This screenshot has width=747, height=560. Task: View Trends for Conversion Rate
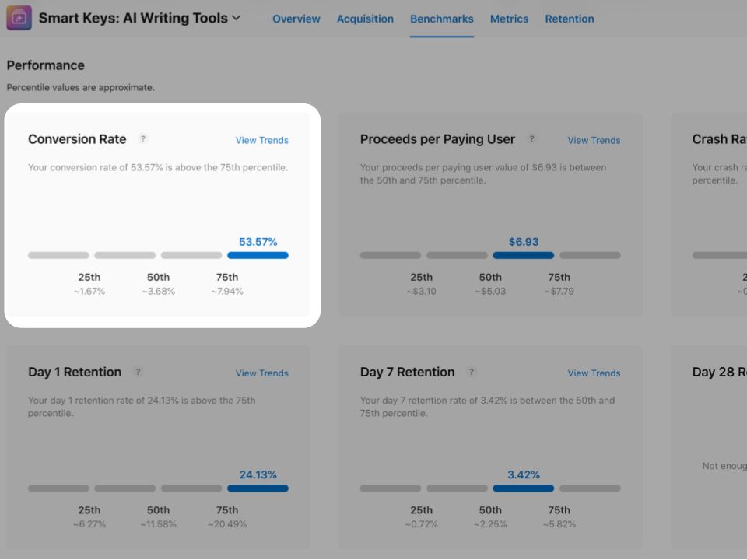[261, 140]
